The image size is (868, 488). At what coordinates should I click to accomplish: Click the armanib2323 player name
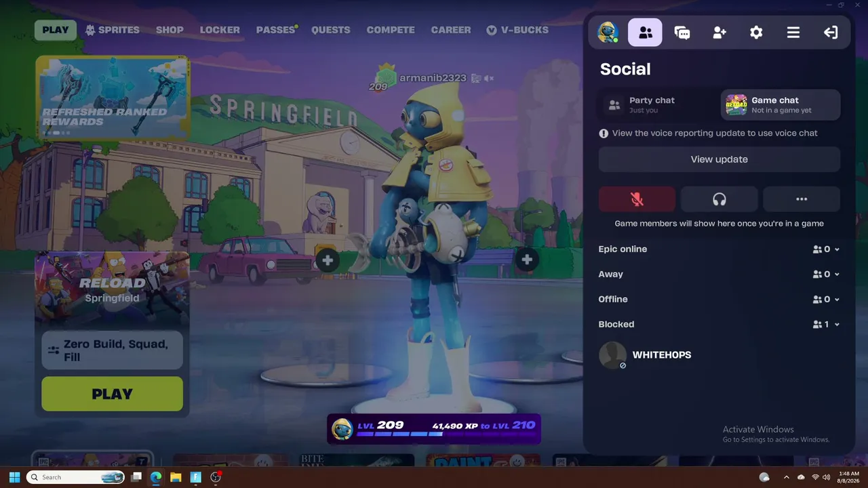coord(433,78)
